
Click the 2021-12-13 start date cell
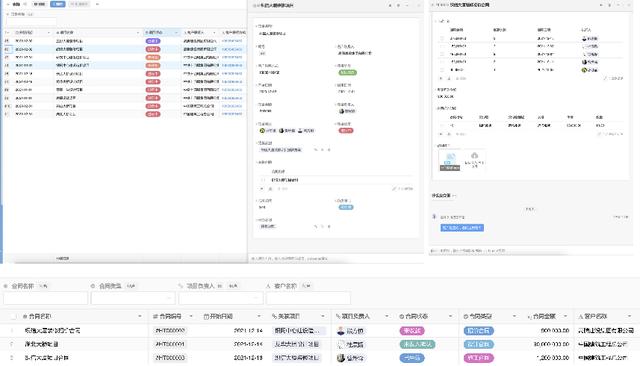click(248, 357)
